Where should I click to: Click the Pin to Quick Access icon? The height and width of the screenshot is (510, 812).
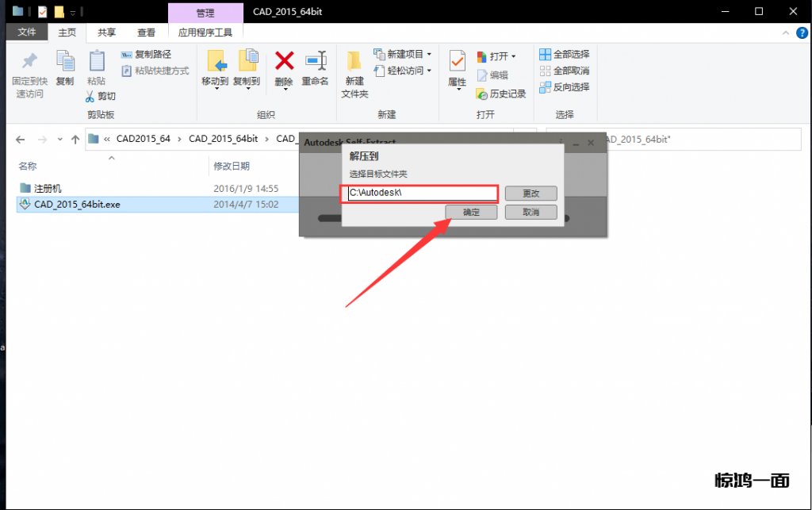pyautogui.click(x=29, y=63)
